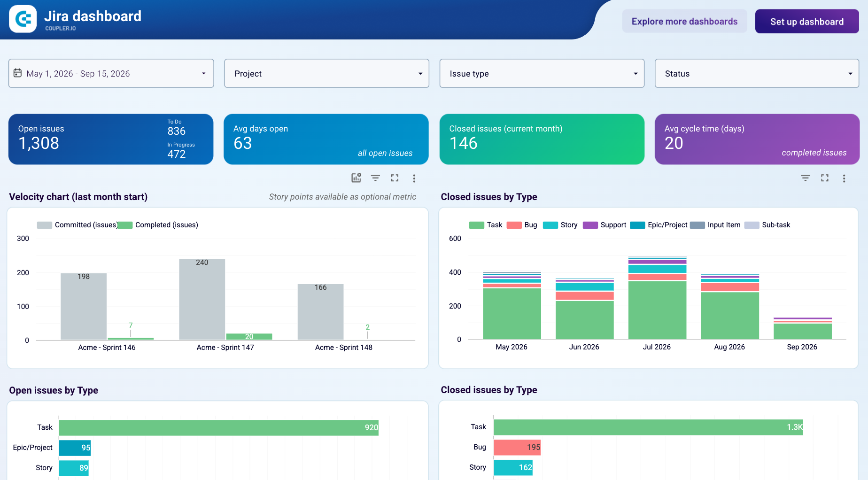Click the Aug 2026 stacked bar
Image resolution: width=868 pixels, height=480 pixels.
(x=730, y=307)
